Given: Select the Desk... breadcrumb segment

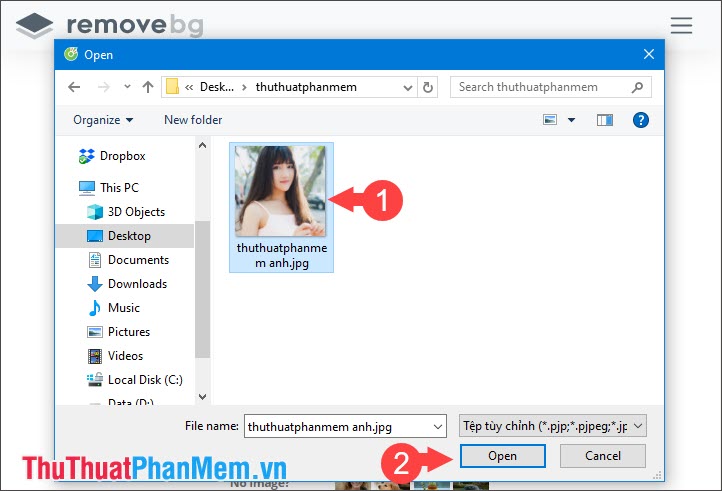Looking at the screenshot, I should (216, 87).
